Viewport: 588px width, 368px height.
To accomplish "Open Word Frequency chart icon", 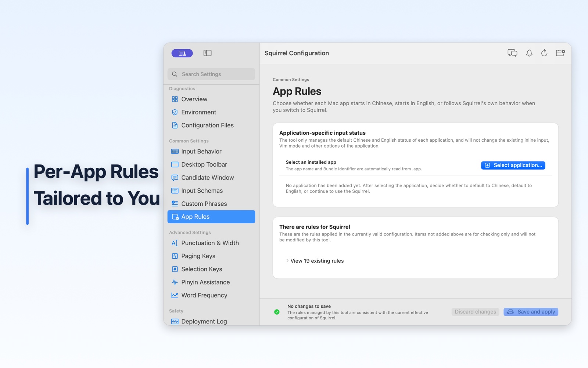I will click(175, 295).
